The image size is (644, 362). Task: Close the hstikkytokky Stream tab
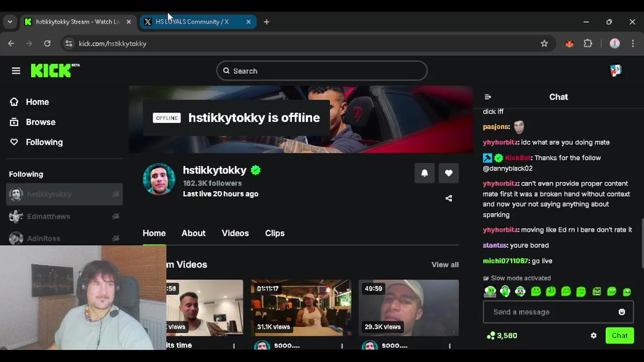pos(129,22)
